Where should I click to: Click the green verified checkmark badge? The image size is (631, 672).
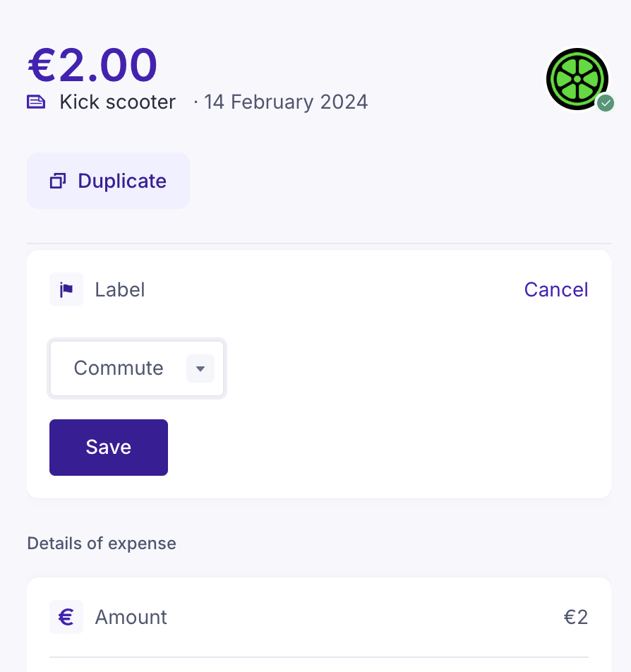click(x=606, y=104)
